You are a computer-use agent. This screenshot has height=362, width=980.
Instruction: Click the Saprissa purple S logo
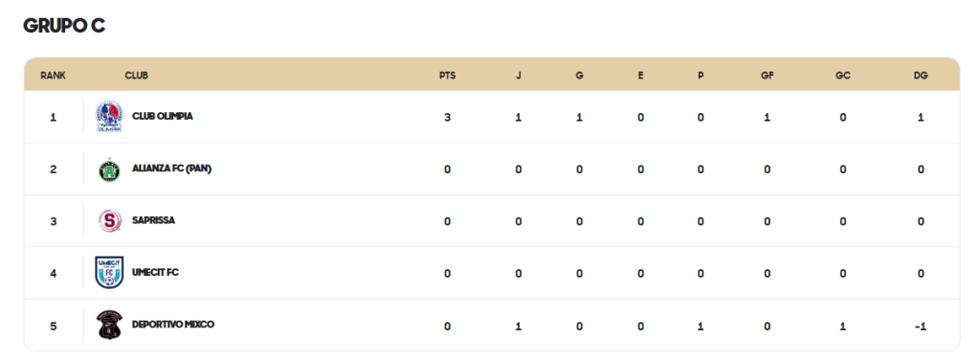[109, 220]
